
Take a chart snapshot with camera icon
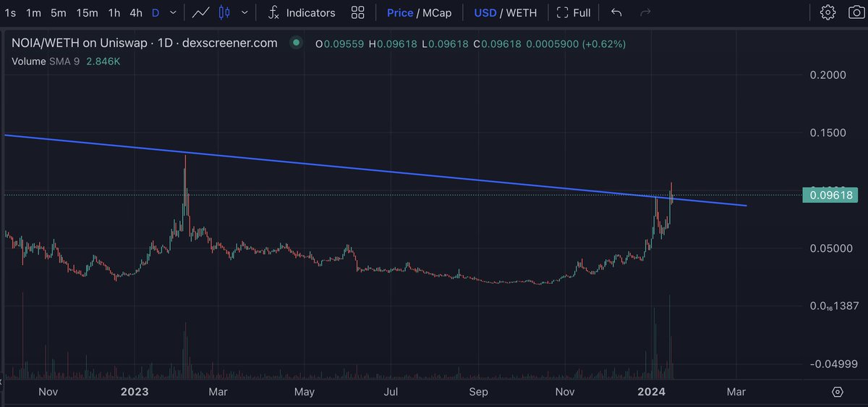coord(856,12)
